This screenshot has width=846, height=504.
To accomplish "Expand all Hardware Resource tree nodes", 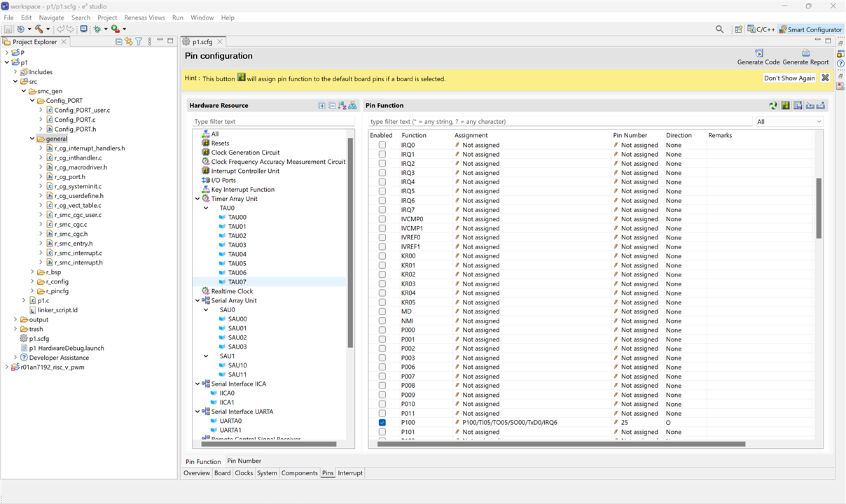I will [x=322, y=106].
